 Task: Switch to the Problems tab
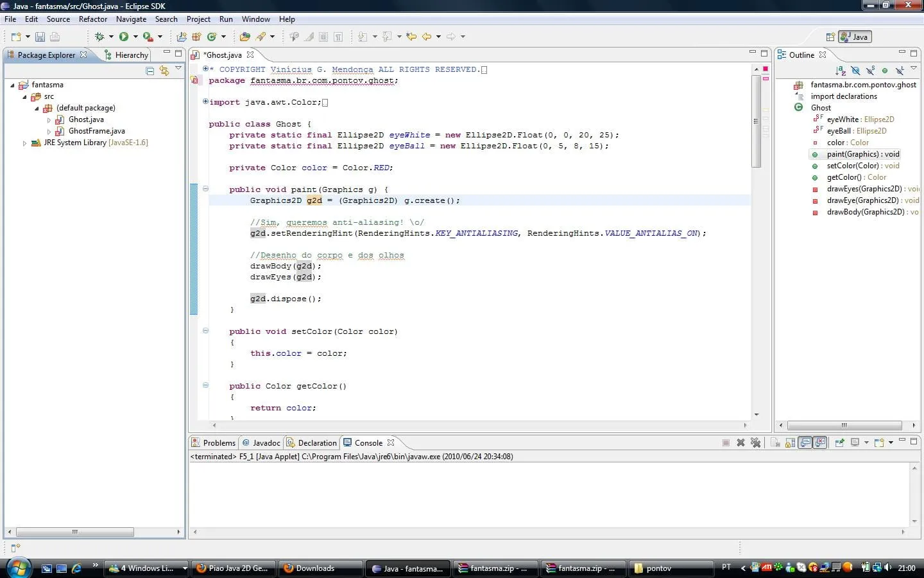(214, 442)
